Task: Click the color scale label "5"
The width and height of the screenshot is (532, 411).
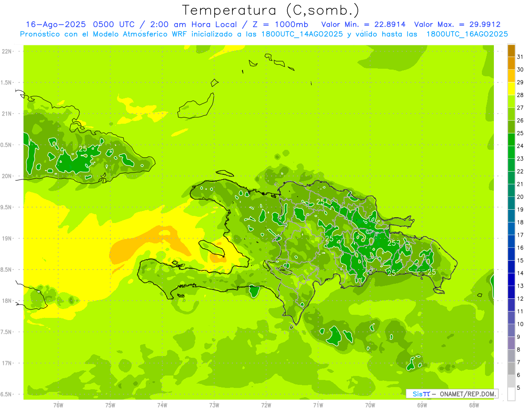Action: 519,388
